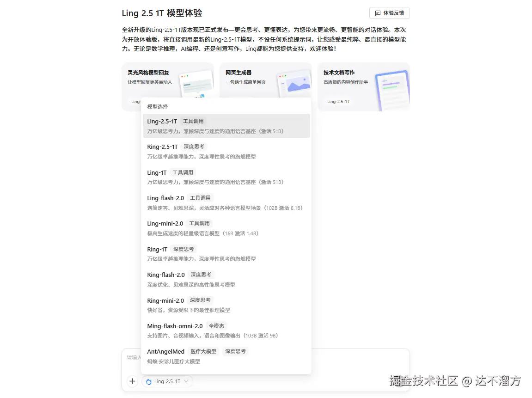This screenshot has width=532, height=398.
Task: Select Ming-flash-omni-2.0 model option
Action: tap(226, 331)
